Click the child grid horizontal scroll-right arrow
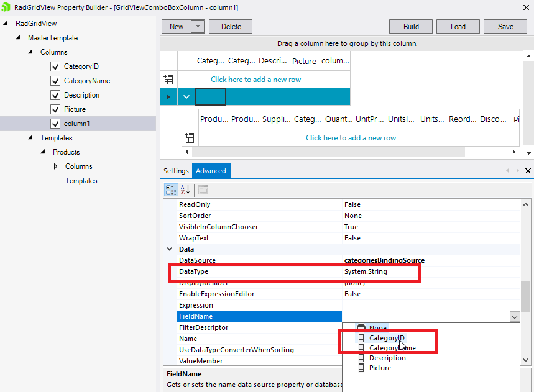Viewport: 534px width, 392px height. pyautogui.click(x=514, y=152)
